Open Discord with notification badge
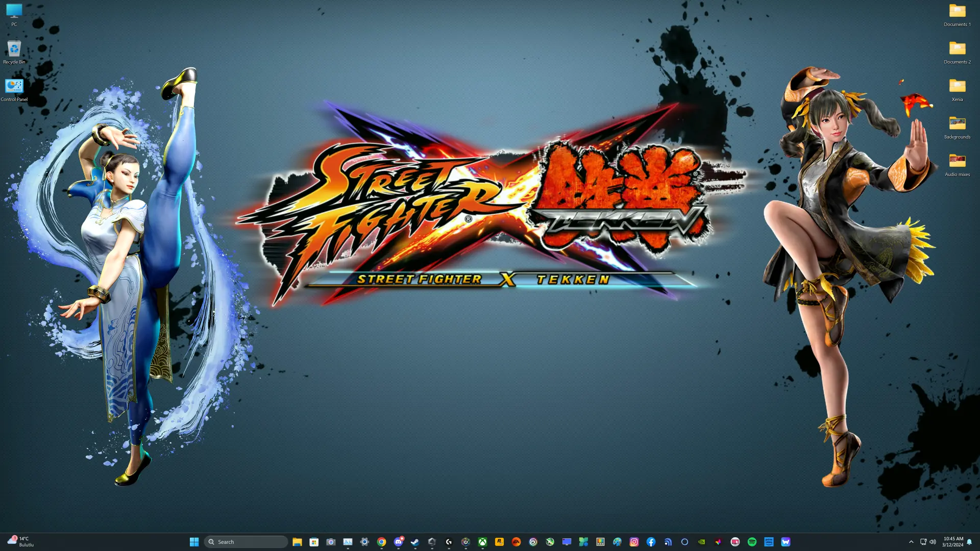Image resolution: width=980 pixels, height=551 pixels. 399,542
